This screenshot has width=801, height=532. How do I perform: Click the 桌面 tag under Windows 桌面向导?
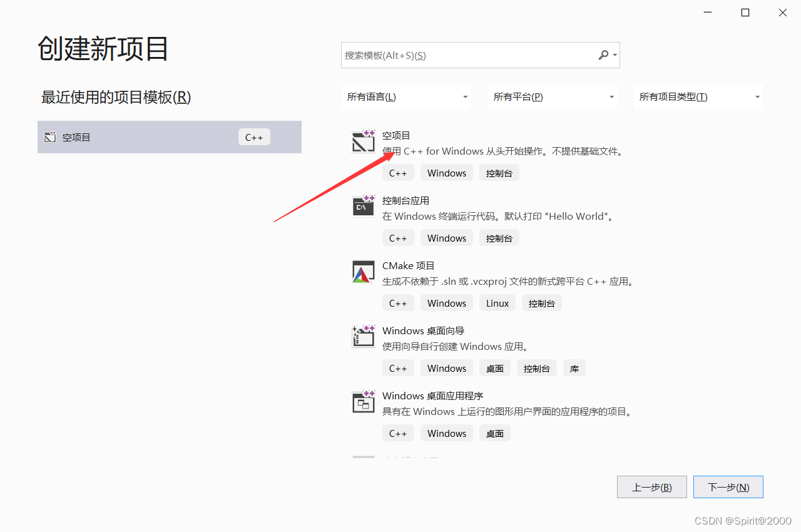495,368
